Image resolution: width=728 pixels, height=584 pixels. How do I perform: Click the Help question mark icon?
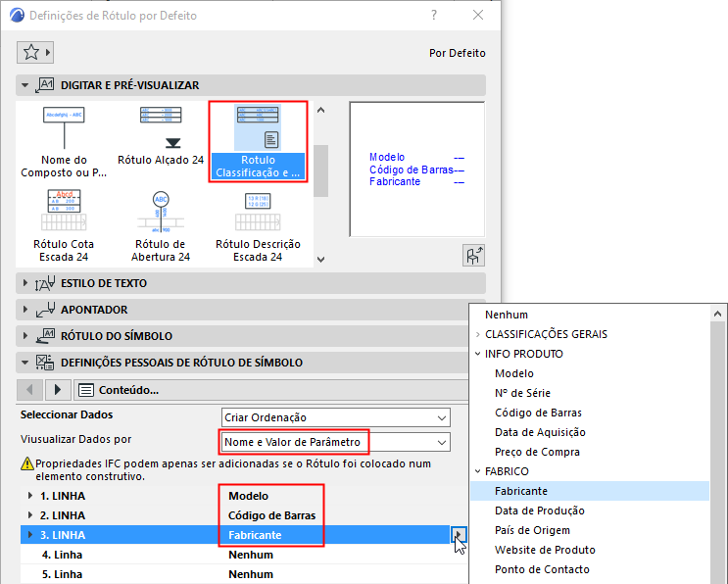tap(434, 16)
